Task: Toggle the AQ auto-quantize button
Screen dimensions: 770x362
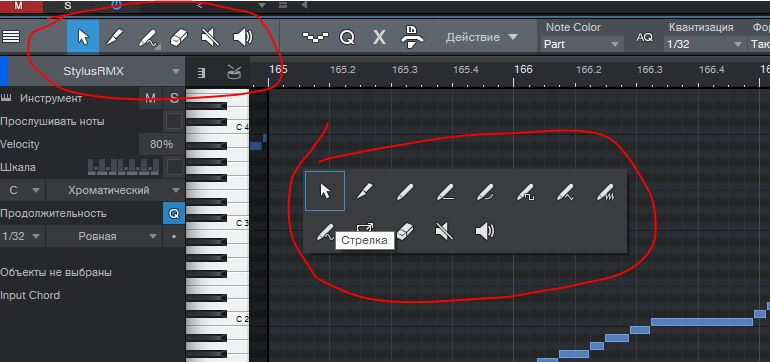Action: [645, 38]
